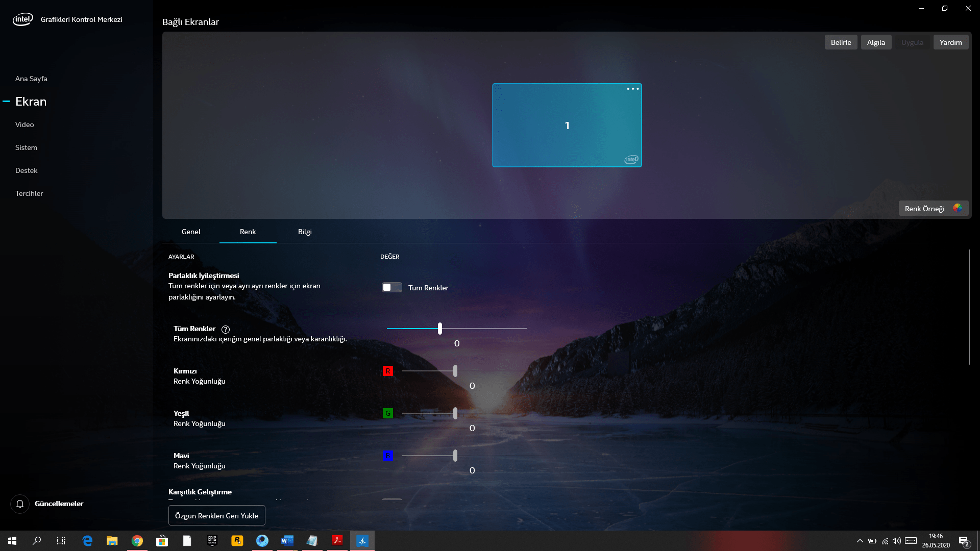
Task: Select the display 1 monitor thumbnail
Action: coord(567,126)
